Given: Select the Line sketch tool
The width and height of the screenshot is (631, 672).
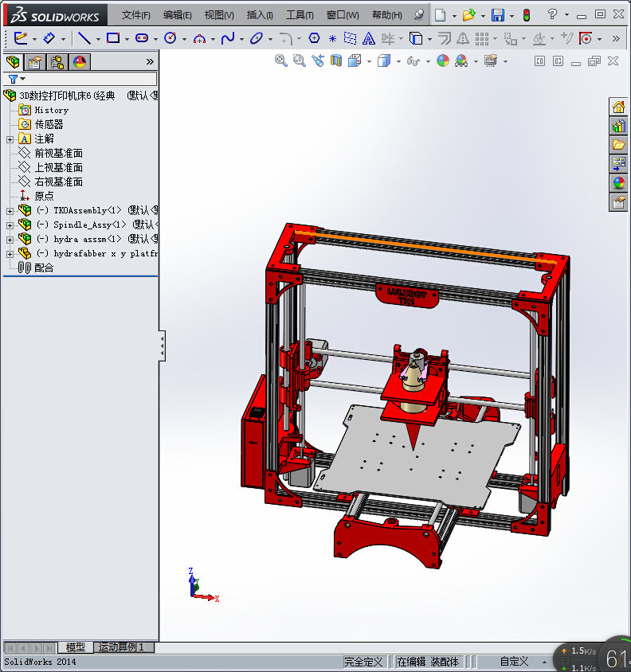Looking at the screenshot, I should pos(84,38).
